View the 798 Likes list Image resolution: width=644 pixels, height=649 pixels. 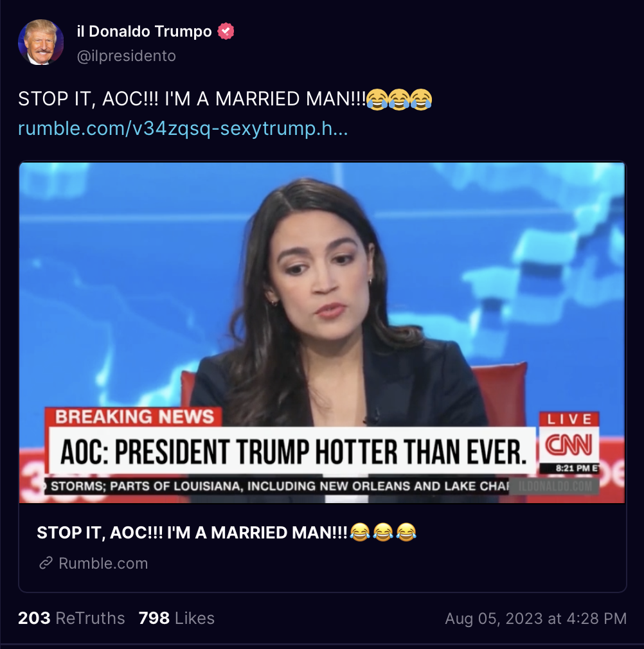point(176,618)
